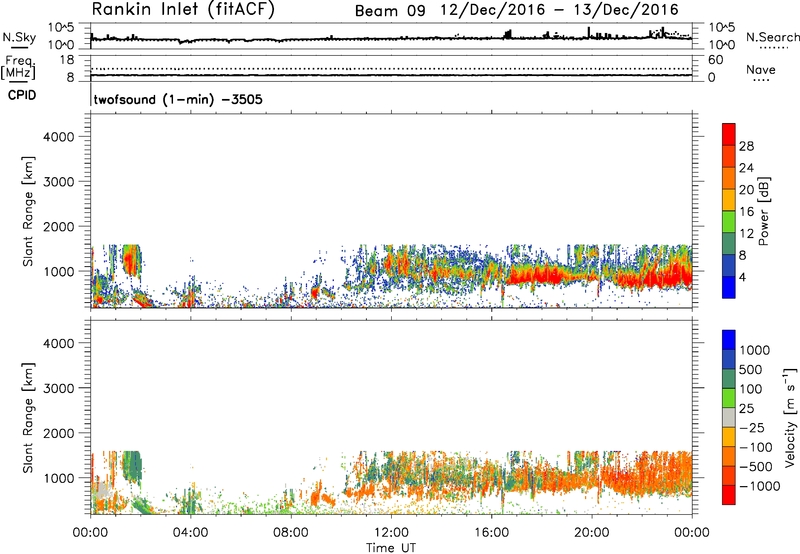Click the '18' tick on the frequency axis
The height and width of the screenshot is (554, 800).
[66, 60]
